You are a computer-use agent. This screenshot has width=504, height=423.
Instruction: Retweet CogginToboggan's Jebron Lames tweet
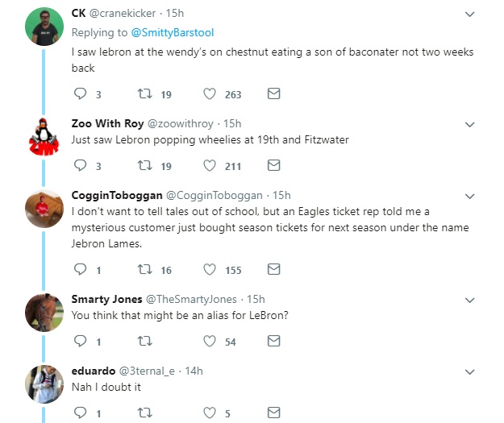pyautogui.click(x=144, y=270)
